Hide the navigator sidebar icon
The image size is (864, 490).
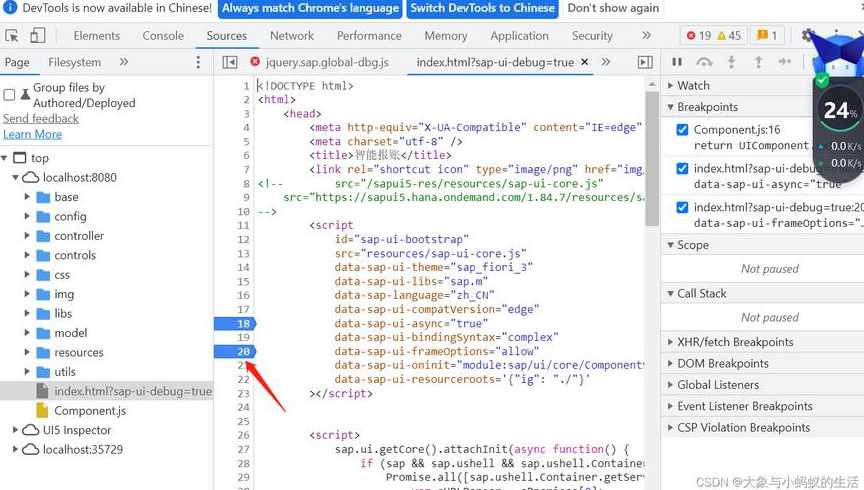(x=230, y=62)
